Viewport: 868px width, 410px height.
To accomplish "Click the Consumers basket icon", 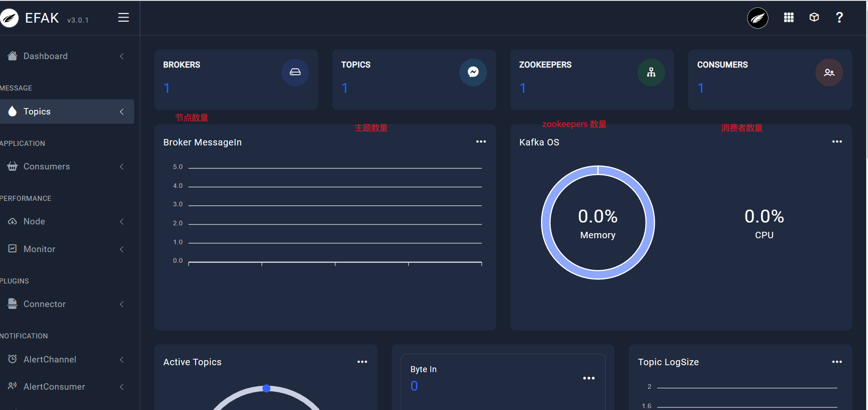I will click(12, 166).
